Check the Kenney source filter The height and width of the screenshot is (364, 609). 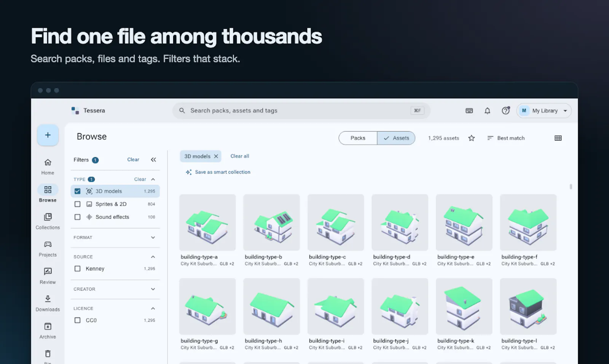pyautogui.click(x=77, y=269)
